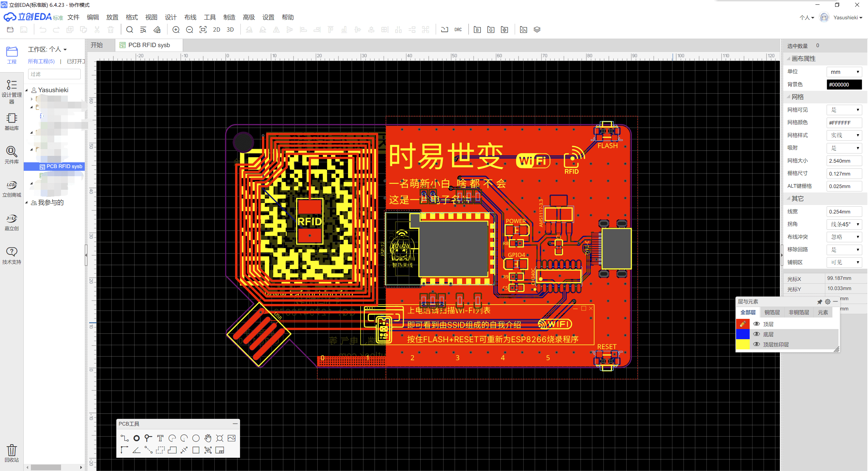Toggle visibility of 顶层丝印层 layer
The image size is (868, 471).
pos(756,344)
